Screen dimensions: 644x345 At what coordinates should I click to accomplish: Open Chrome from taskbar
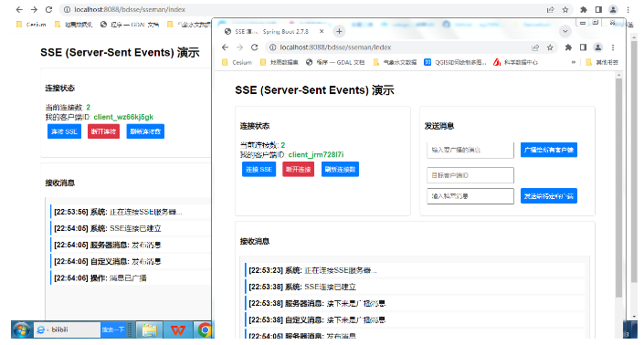tap(204, 329)
